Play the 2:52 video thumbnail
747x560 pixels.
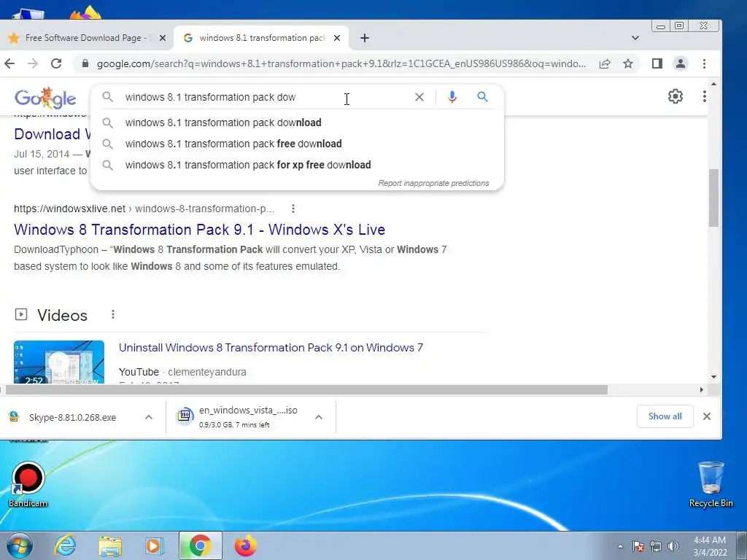click(x=59, y=362)
